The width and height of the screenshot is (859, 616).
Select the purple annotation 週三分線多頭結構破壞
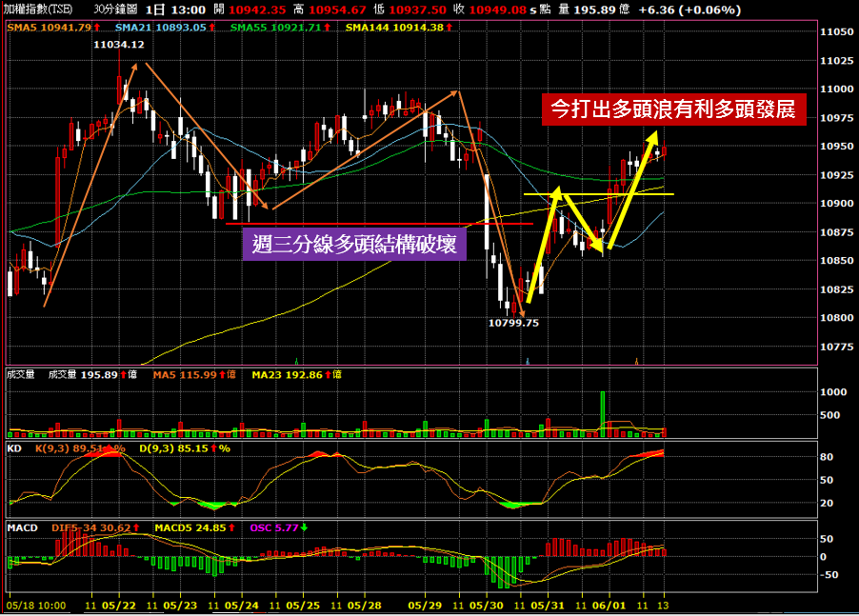[x=354, y=245]
